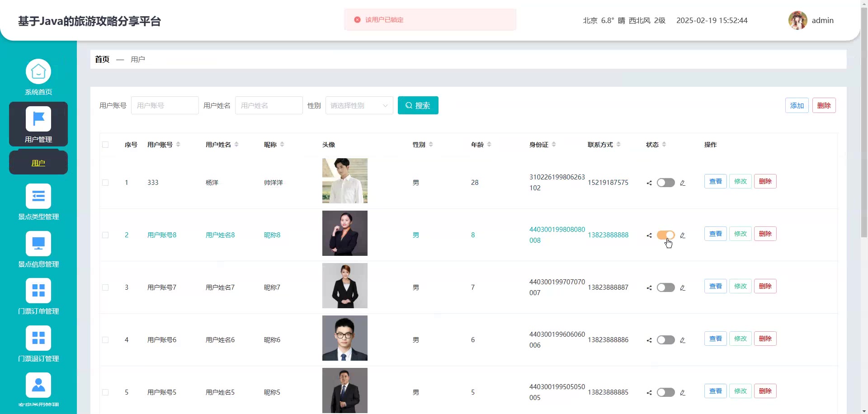Click the 搜索 search button
The height and width of the screenshot is (414, 868).
click(x=418, y=105)
